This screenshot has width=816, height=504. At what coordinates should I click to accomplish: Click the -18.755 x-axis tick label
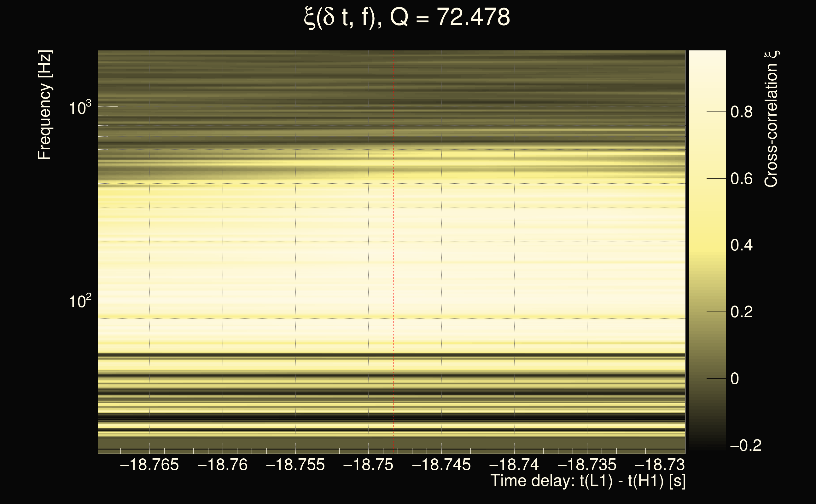[x=295, y=465]
